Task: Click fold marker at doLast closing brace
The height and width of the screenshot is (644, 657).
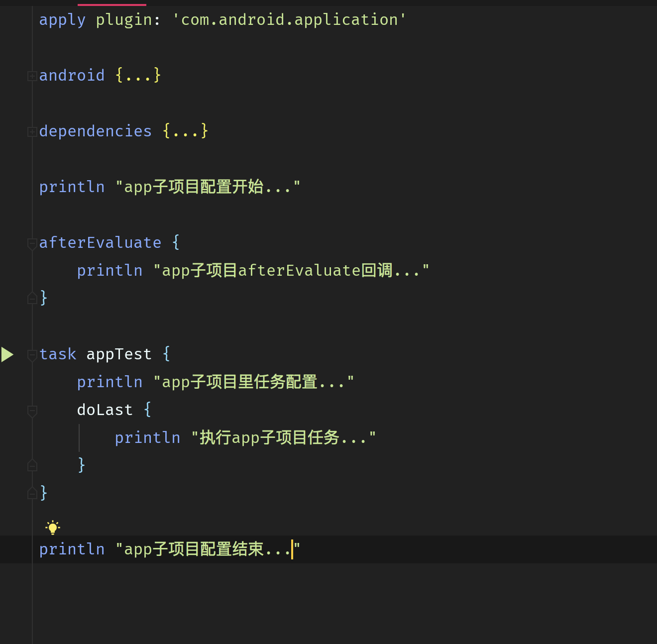Action: (x=32, y=465)
